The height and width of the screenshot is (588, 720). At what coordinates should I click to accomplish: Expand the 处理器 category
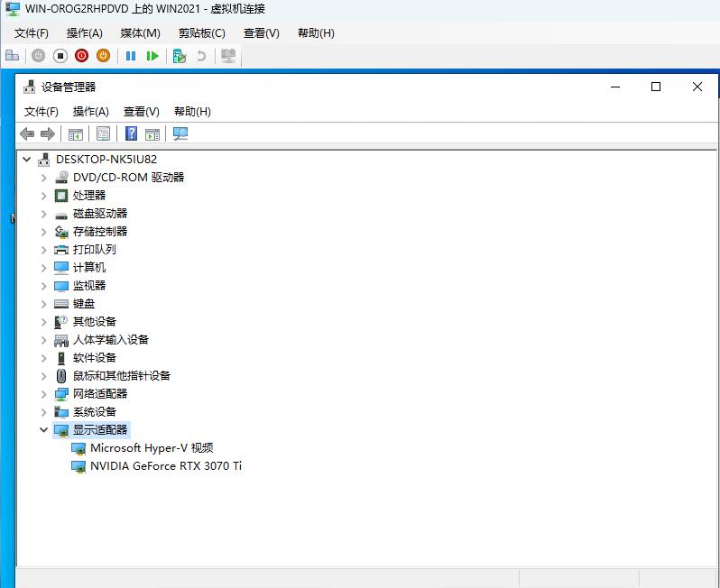tap(43, 196)
